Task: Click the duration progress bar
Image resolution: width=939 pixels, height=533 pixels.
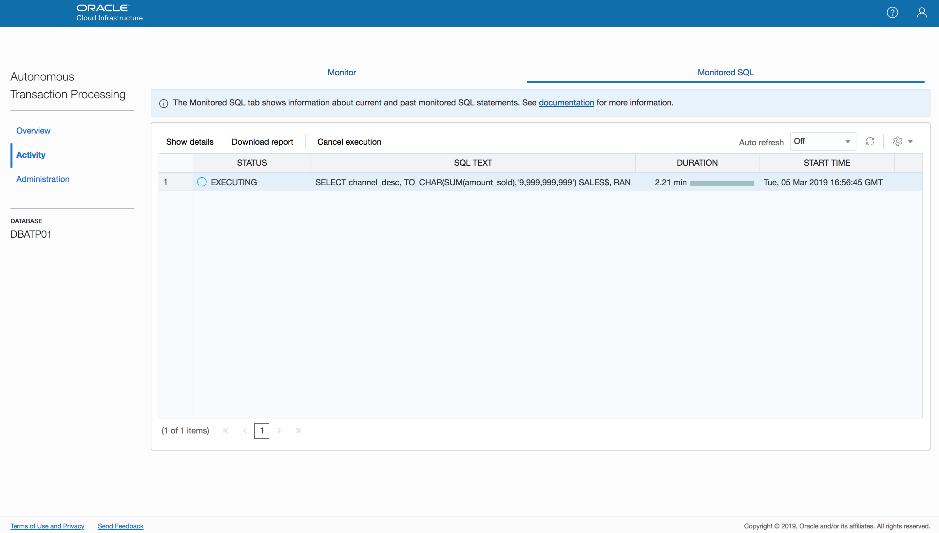Action: 722,183
